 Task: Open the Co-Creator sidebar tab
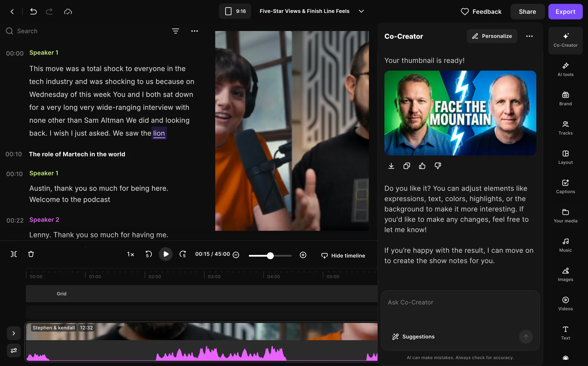[565, 40]
